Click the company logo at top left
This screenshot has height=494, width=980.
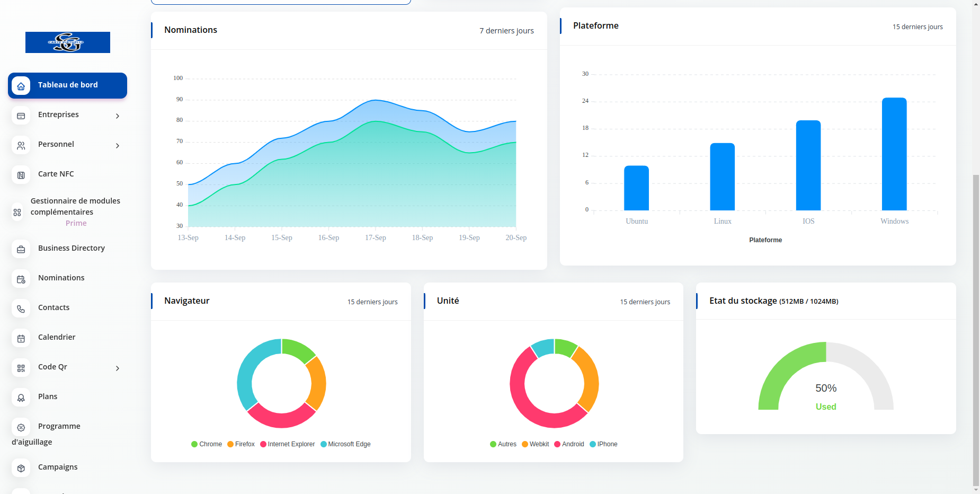point(68,42)
